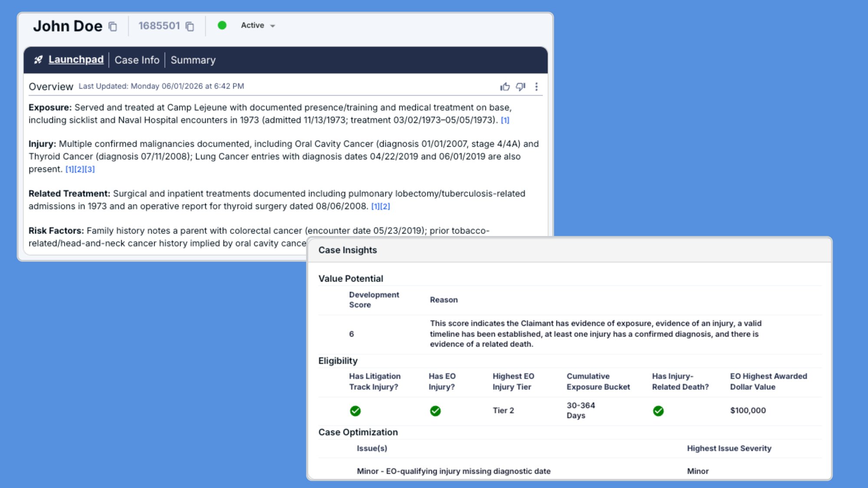
Task: Open citation [2] in Related Treatment paragraph
Action: (385, 206)
